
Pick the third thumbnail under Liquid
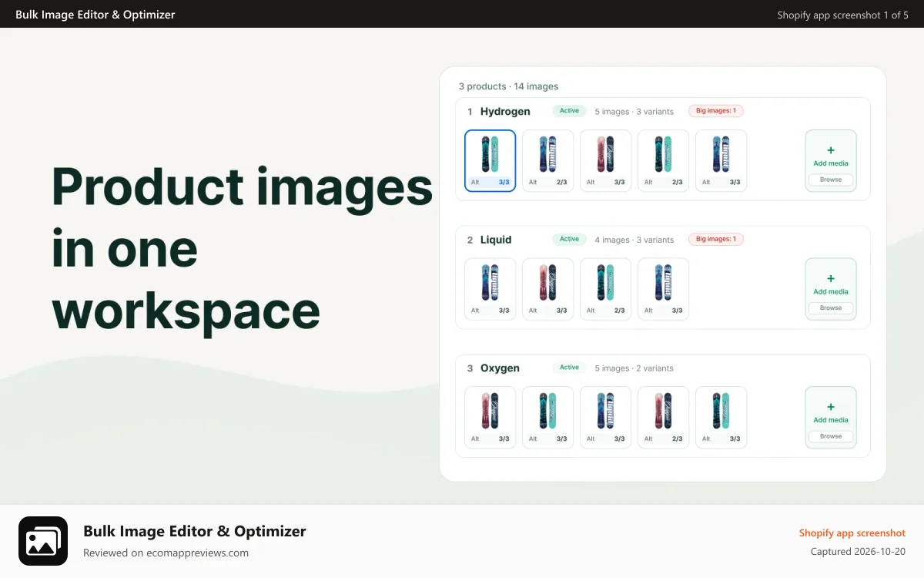click(x=606, y=289)
